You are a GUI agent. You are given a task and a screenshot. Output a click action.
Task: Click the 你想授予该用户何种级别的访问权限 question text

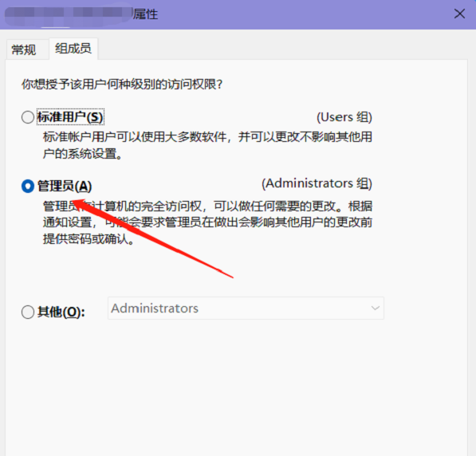pyautogui.click(x=122, y=84)
